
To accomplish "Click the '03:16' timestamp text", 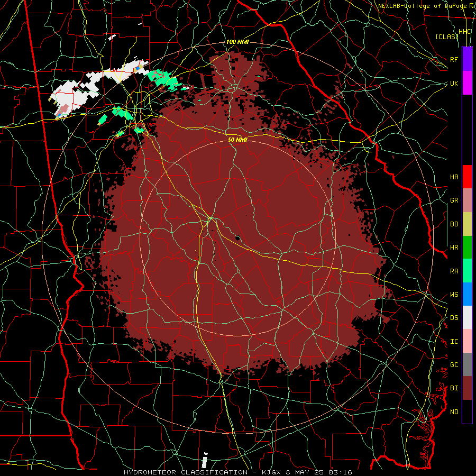I will tap(340, 472).
